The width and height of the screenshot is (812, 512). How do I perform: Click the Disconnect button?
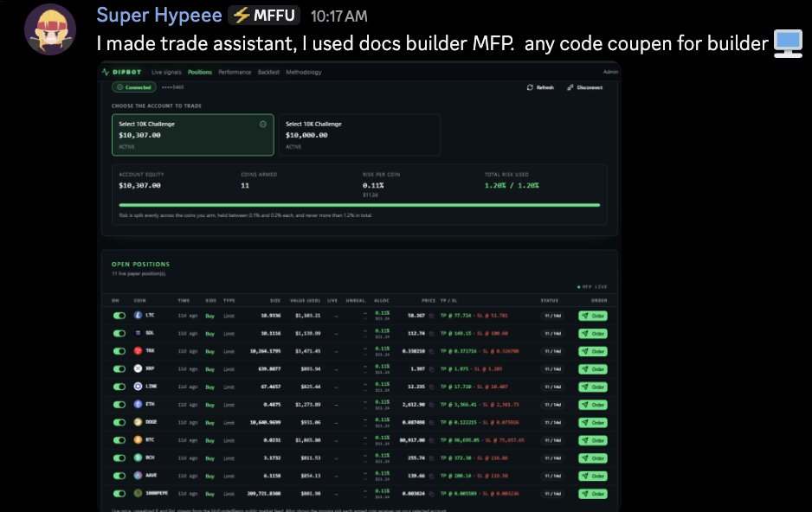click(x=584, y=87)
